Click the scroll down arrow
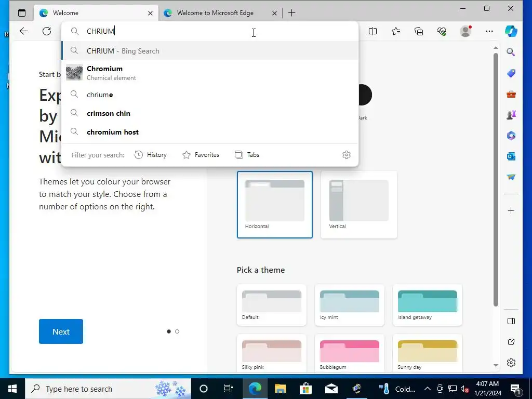The image size is (532, 399). click(496, 365)
